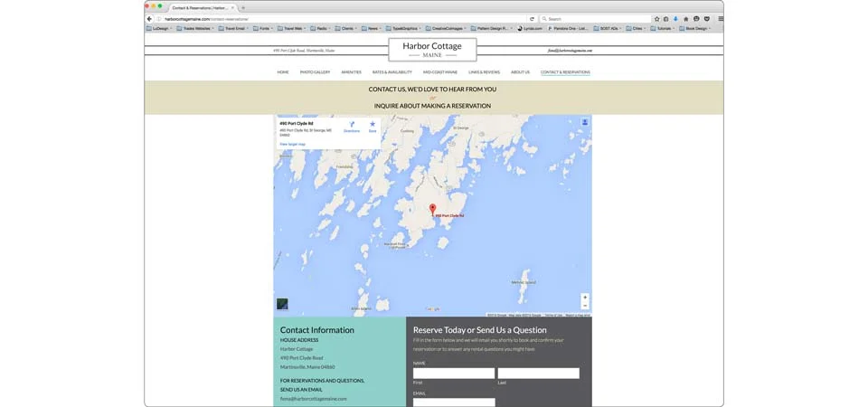Click the Google account avatar on the map
This screenshot has height=407, width=868.
[x=585, y=122]
